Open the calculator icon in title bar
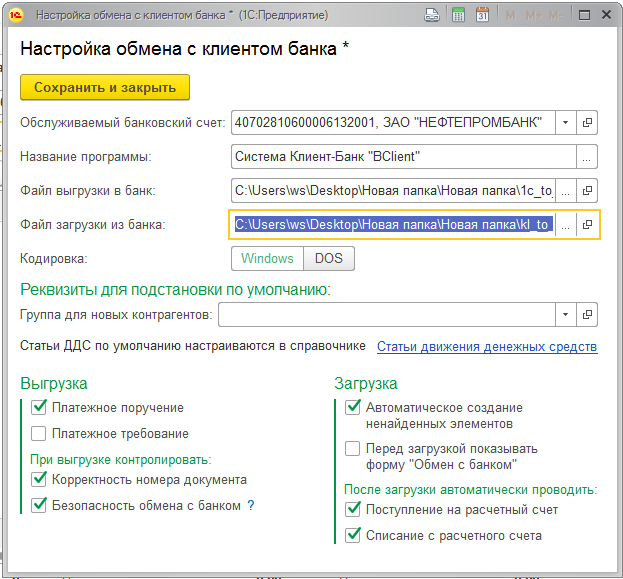 pos(458,15)
